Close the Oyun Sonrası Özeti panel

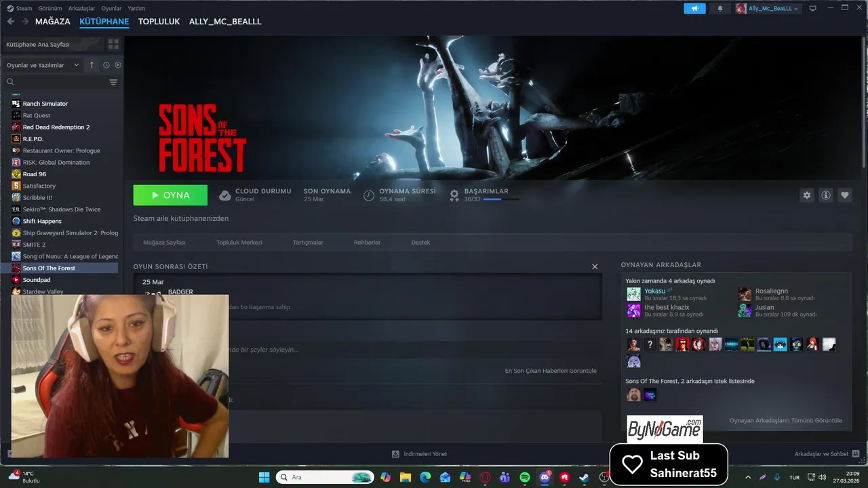pos(595,266)
